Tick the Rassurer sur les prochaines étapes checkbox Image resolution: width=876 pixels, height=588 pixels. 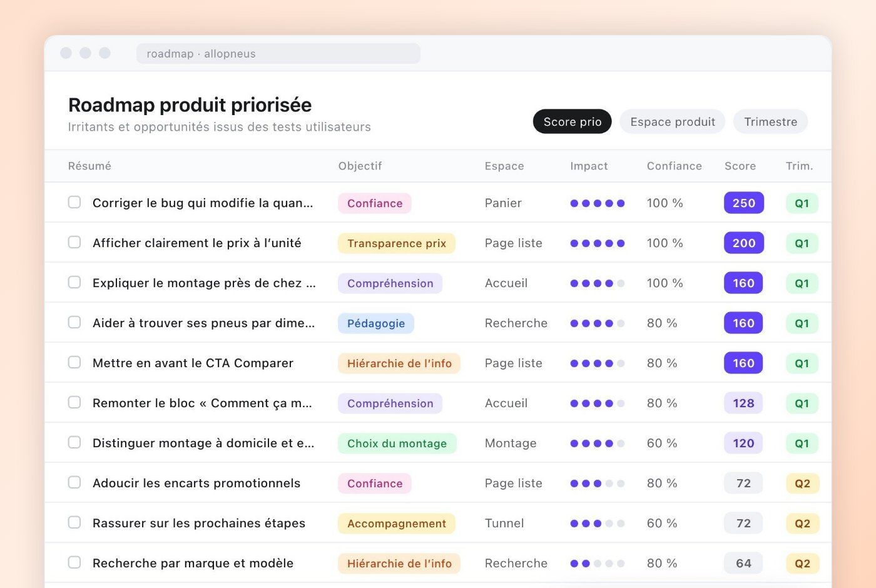[74, 522]
